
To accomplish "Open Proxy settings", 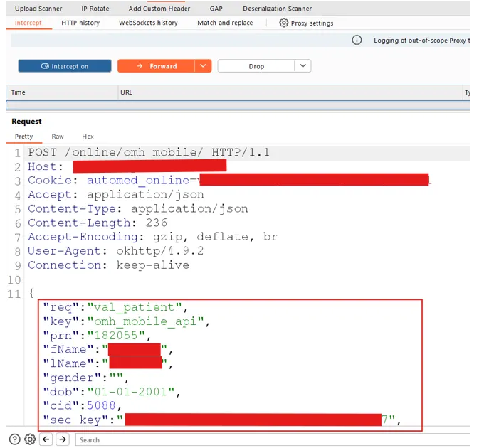I will 306,23.
